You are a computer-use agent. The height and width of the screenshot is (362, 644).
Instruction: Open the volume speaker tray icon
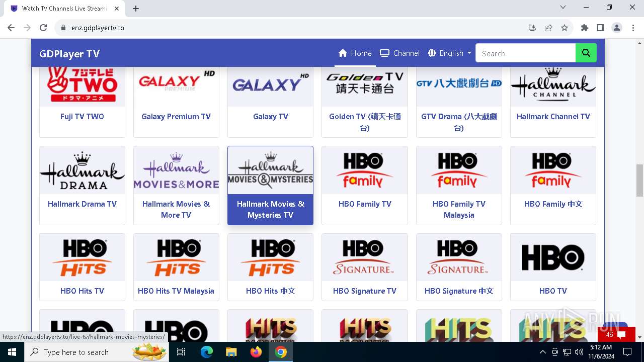tap(579, 352)
